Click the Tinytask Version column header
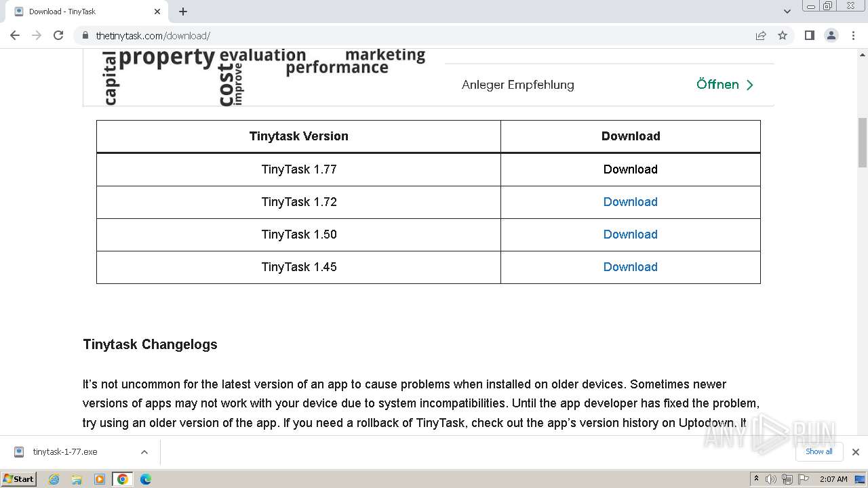 (299, 136)
